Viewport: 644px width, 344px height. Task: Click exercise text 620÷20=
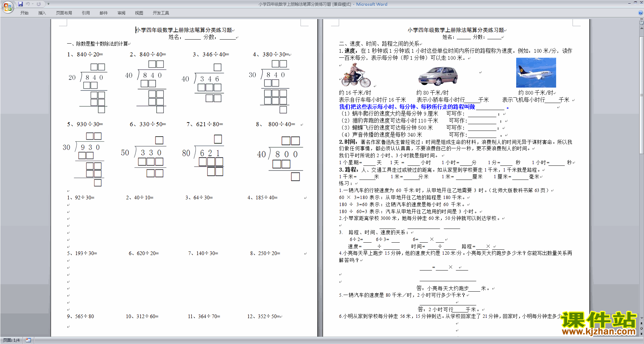pos(148,253)
